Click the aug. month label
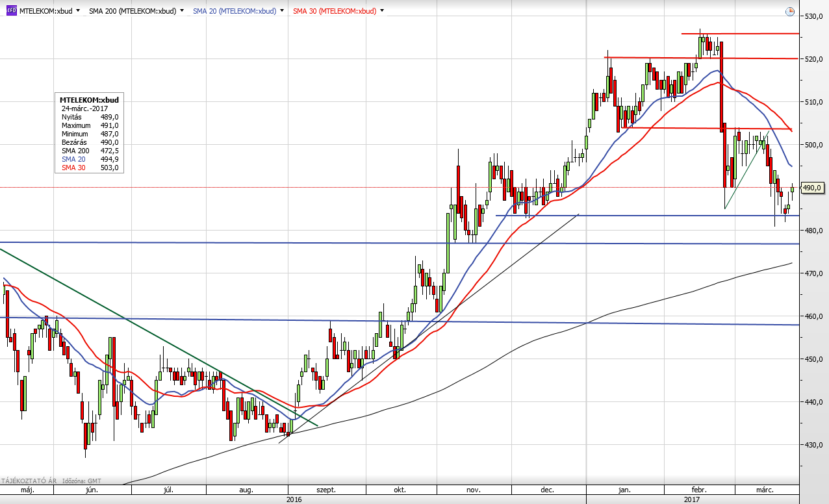 click(x=246, y=490)
